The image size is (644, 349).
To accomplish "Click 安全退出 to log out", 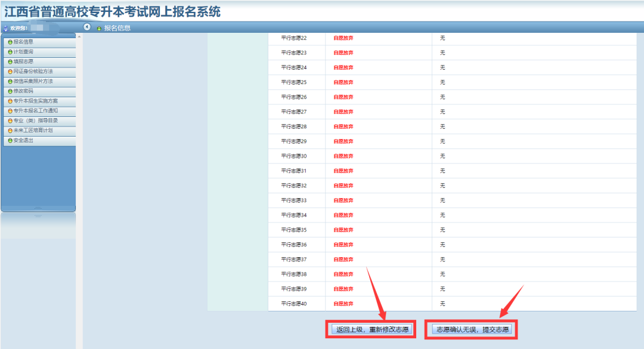I will [x=39, y=141].
